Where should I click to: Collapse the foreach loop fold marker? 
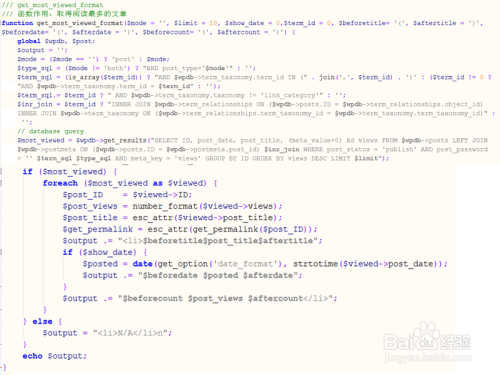(1, 183)
